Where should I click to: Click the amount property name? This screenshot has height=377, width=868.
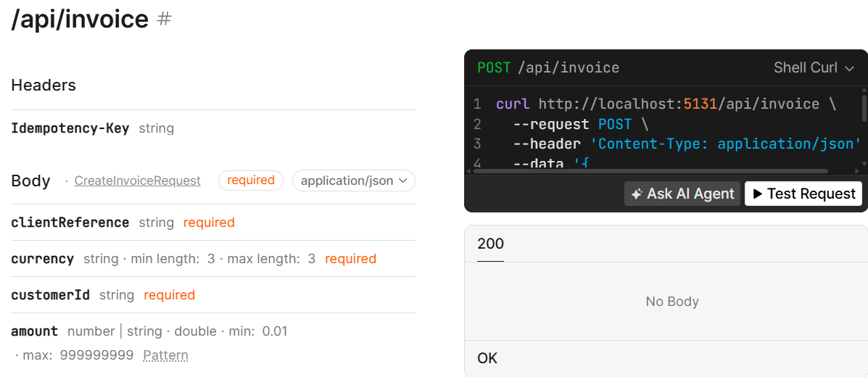(34, 331)
